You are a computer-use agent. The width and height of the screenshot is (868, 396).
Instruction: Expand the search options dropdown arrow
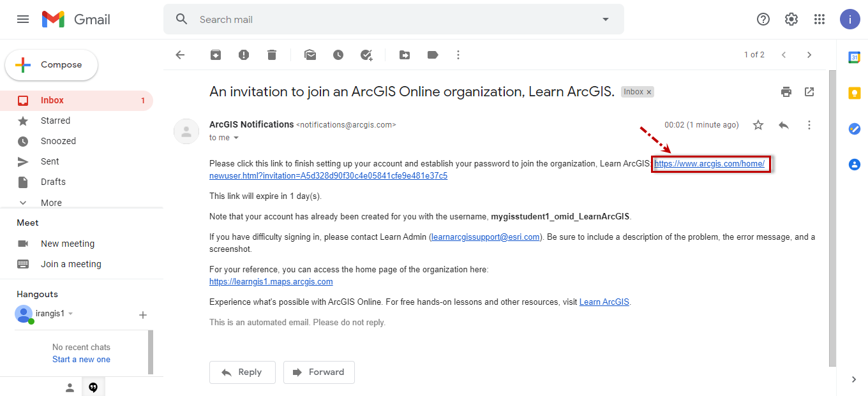tap(606, 19)
